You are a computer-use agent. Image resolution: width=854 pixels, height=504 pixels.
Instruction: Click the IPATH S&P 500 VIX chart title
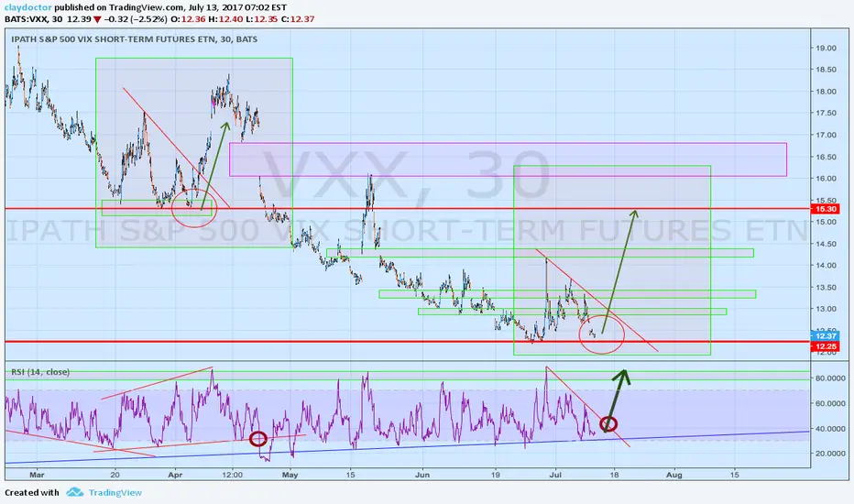[x=135, y=39]
